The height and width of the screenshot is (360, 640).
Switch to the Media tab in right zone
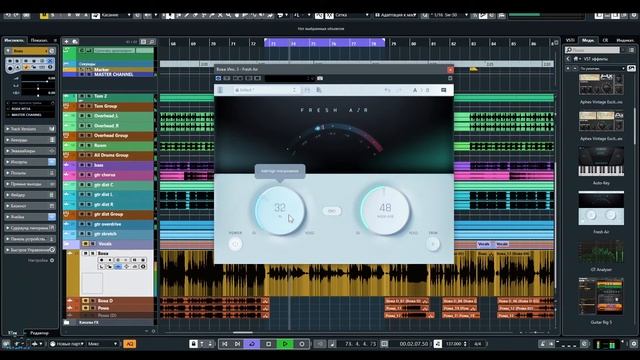coord(588,40)
